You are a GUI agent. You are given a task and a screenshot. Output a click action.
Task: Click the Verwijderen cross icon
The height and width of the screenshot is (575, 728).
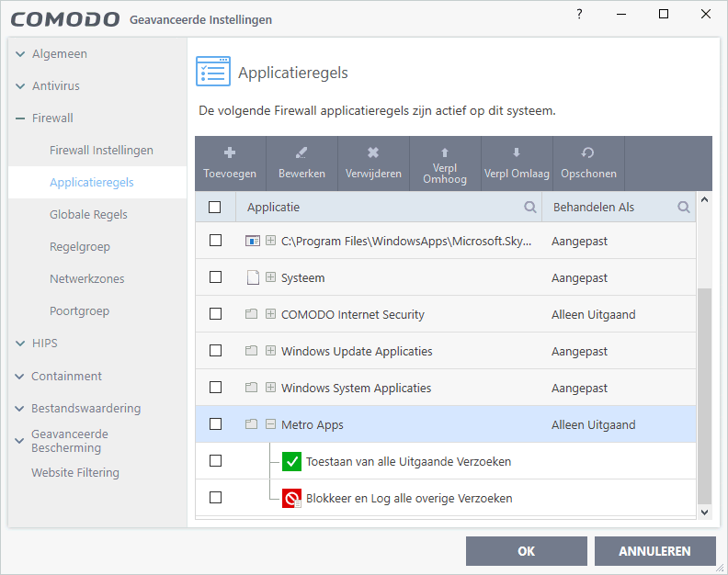pos(373,152)
